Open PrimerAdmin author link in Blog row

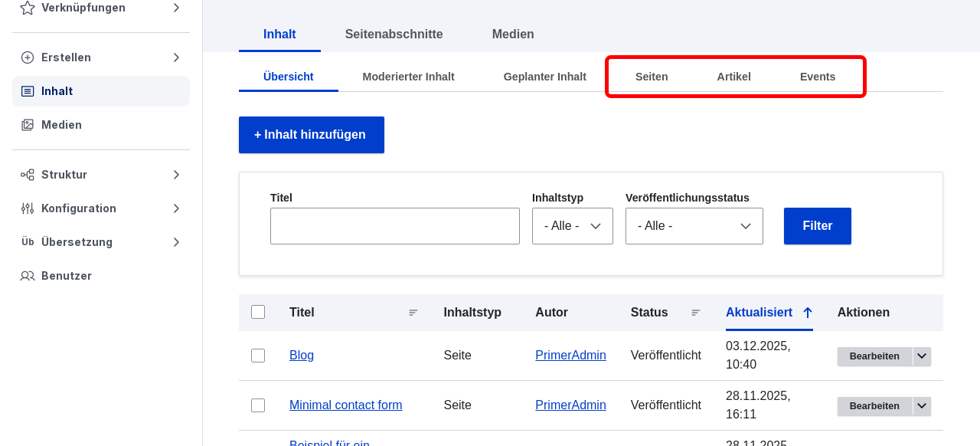[x=570, y=356]
